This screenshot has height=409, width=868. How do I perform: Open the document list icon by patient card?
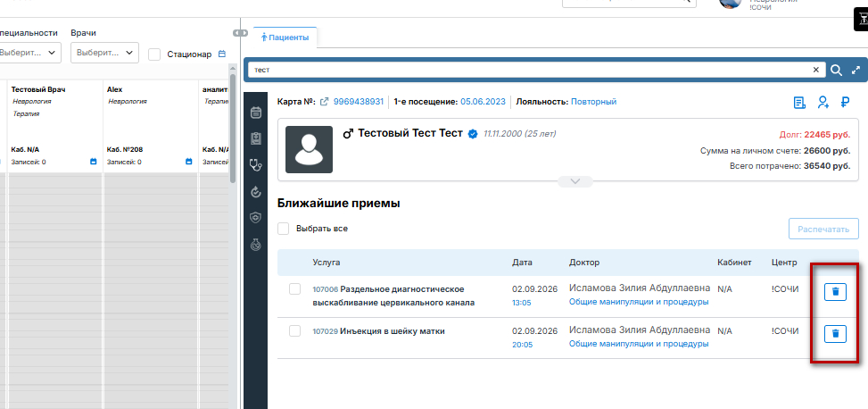click(799, 102)
